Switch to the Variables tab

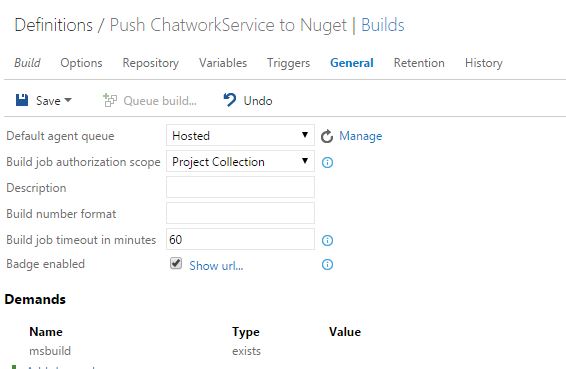click(223, 63)
